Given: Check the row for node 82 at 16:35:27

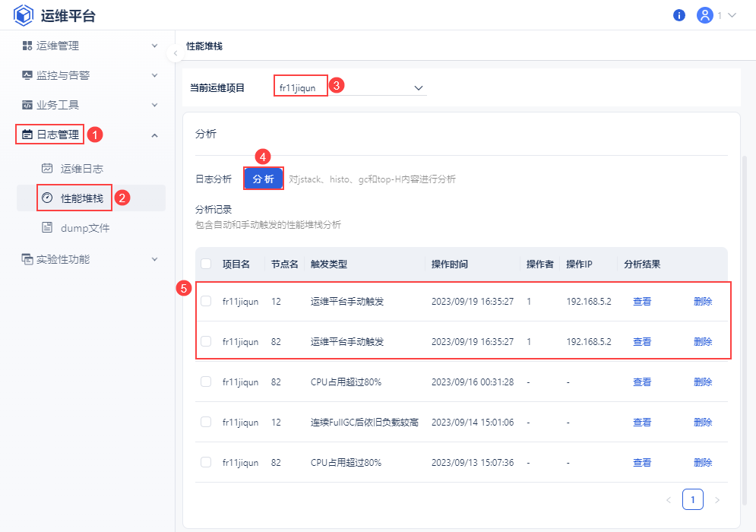Looking at the screenshot, I should (x=206, y=341).
